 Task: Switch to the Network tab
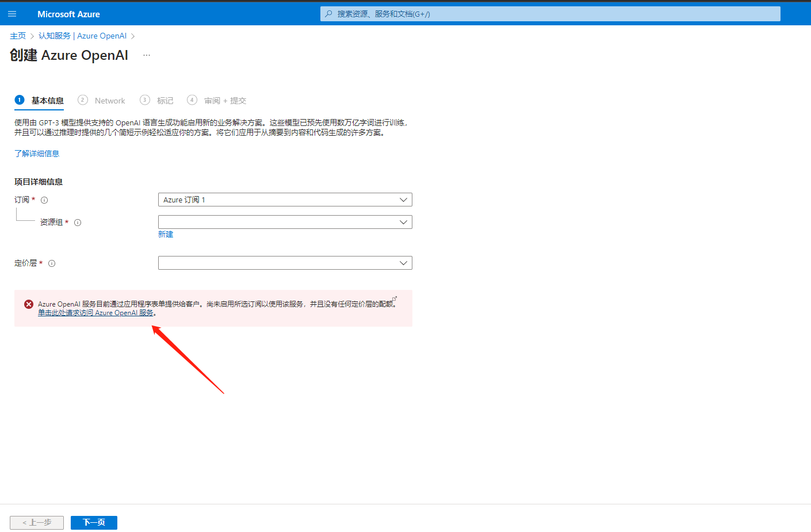101,101
